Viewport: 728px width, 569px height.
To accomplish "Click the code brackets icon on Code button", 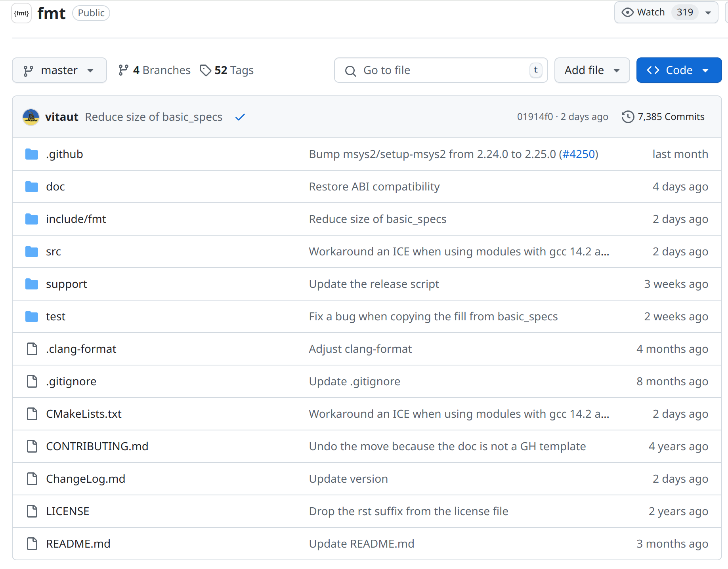I will coord(653,70).
